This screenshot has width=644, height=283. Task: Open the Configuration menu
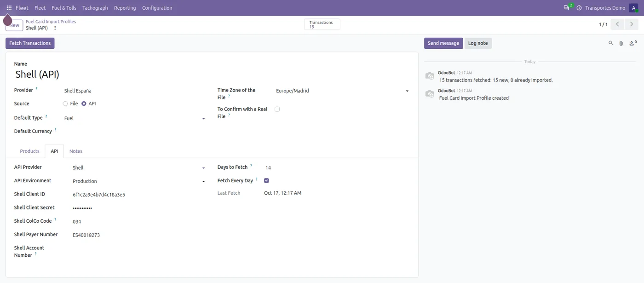157,8
